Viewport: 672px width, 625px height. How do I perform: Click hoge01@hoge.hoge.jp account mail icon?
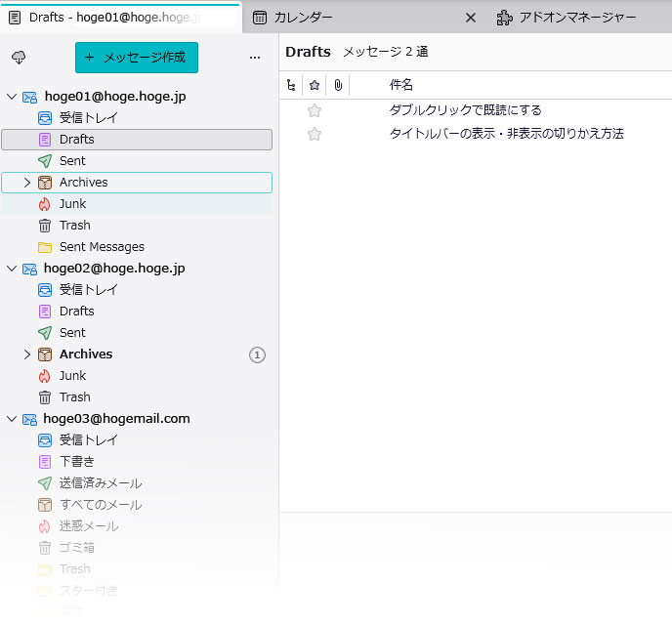pyautogui.click(x=29, y=98)
